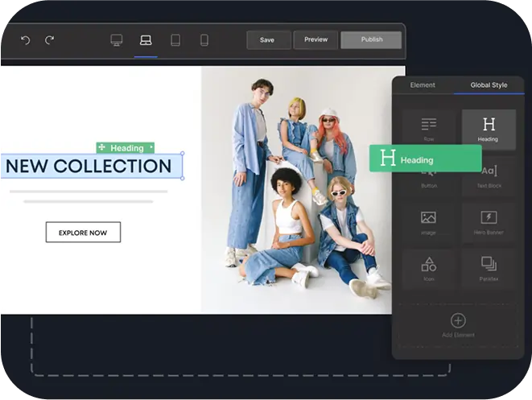Open the Element tab
This screenshot has width=532, height=400.
(423, 85)
